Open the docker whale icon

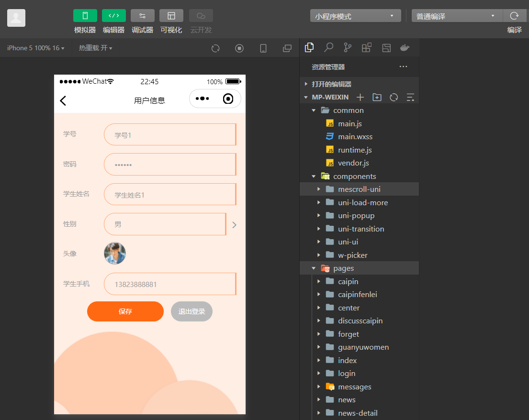405,47
